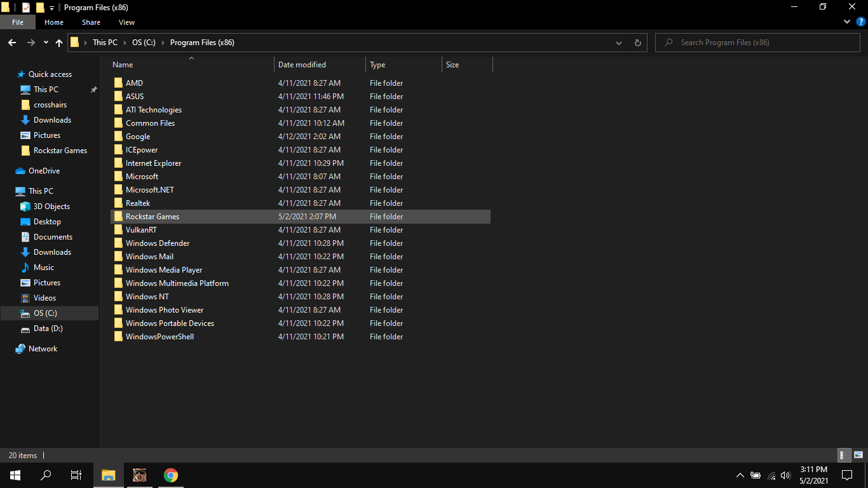
Task: Click the breadcrumb chevron before This PC
Action: (x=86, y=43)
